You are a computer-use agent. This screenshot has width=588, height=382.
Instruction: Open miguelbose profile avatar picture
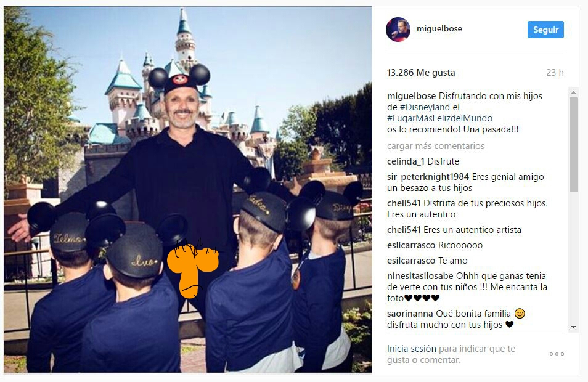pos(398,29)
